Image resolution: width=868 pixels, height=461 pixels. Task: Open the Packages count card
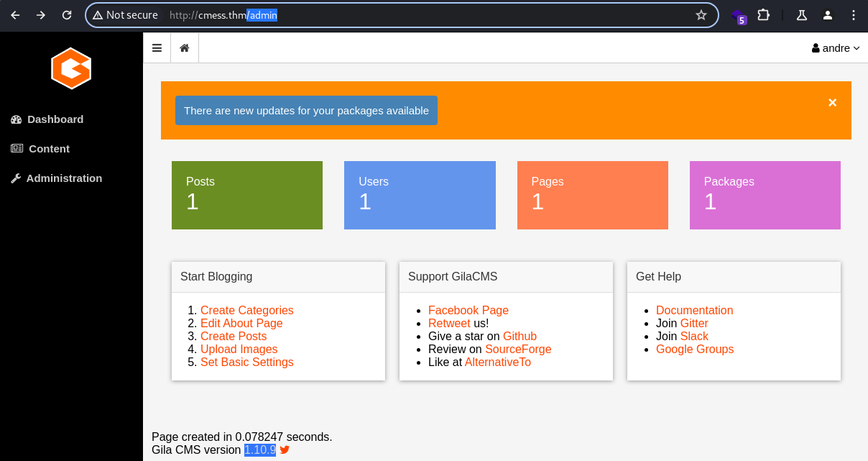[x=765, y=195]
